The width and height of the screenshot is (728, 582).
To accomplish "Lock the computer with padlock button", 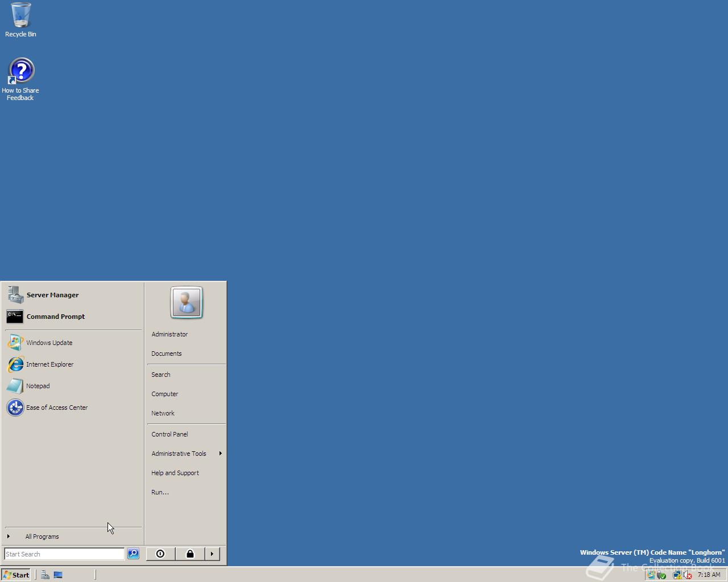I will click(x=190, y=554).
